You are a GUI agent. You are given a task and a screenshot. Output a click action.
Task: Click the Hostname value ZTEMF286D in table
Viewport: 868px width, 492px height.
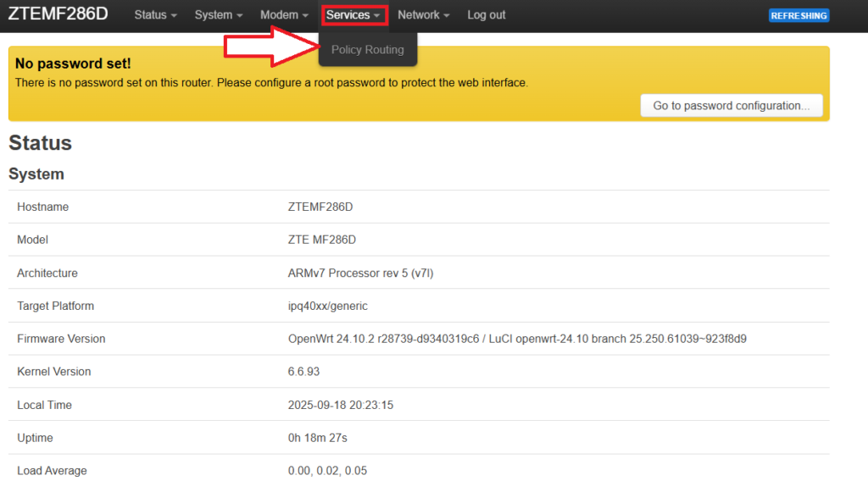[320, 207]
